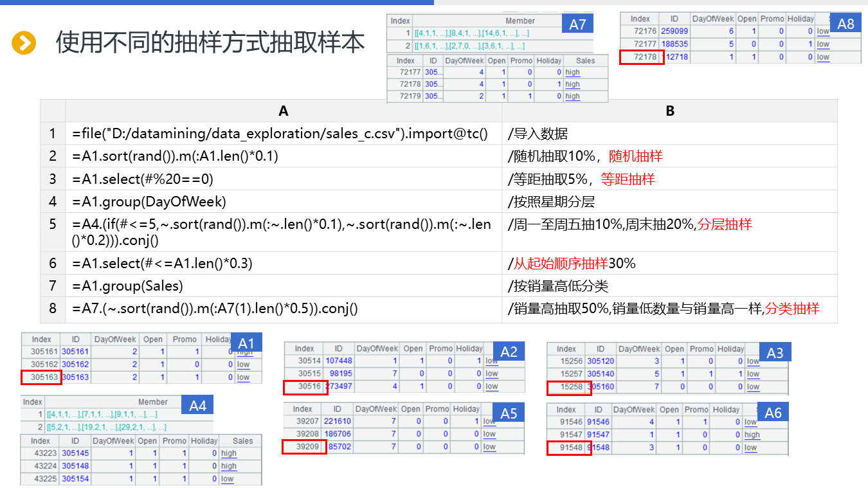Select column header A of the code grid
This screenshot has width=868, height=488.
[x=284, y=111]
